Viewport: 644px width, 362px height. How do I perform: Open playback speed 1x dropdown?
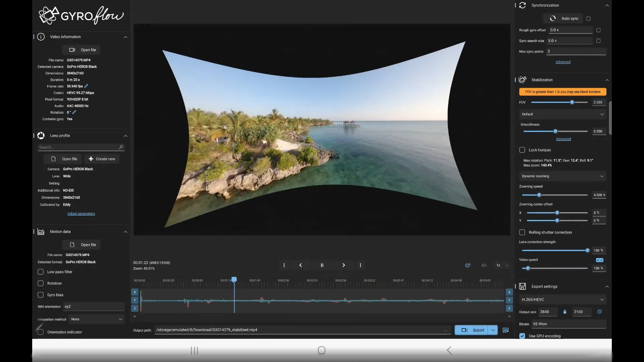502,265
